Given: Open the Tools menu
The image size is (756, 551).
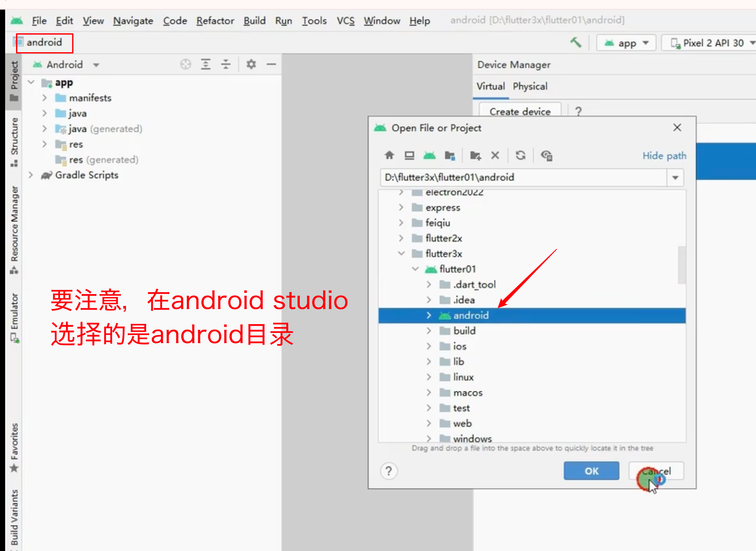Looking at the screenshot, I should pyautogui.click(x=314, y=21).
